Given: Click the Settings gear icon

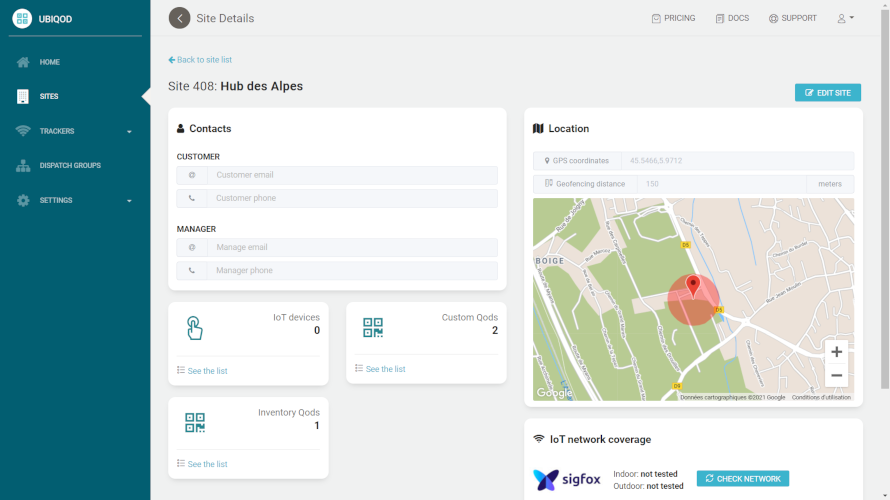Looking at the screenshot, I should coord(23,200).
